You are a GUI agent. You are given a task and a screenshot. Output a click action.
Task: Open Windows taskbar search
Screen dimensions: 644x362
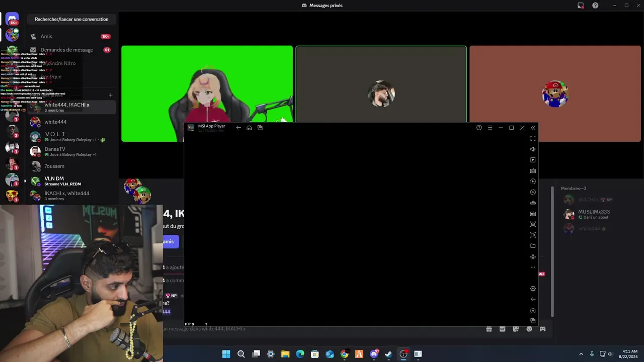point(241,354)
